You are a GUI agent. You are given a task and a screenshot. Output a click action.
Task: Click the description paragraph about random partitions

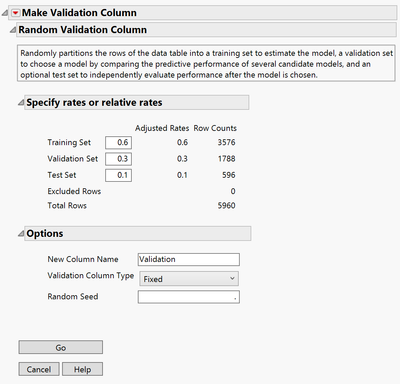206,64
